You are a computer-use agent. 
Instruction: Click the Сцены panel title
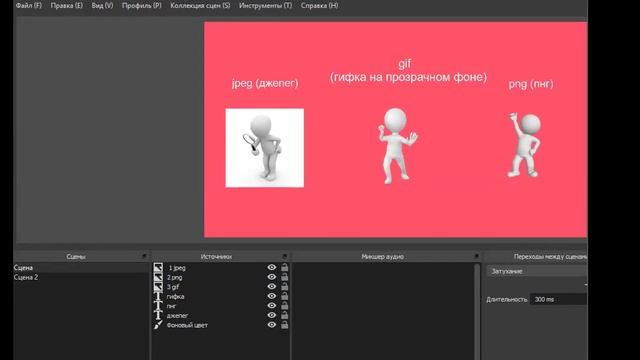click(76, 256)
